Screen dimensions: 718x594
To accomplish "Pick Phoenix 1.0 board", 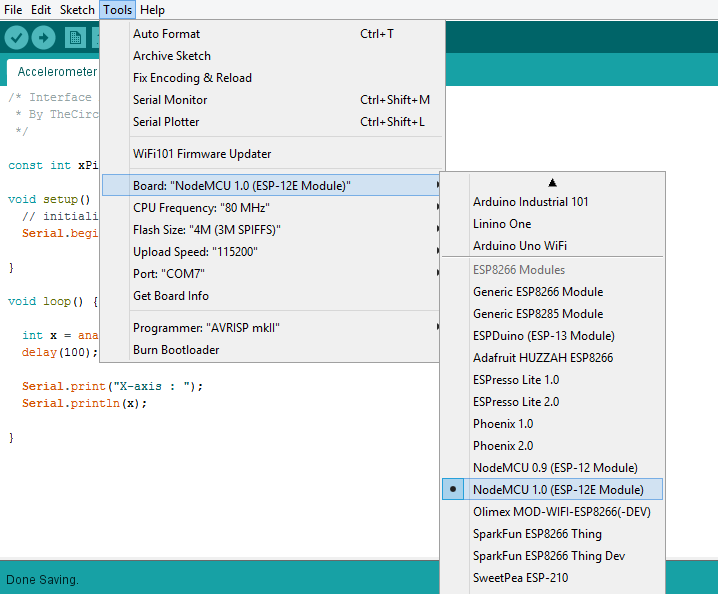I will tap(552, 424).
